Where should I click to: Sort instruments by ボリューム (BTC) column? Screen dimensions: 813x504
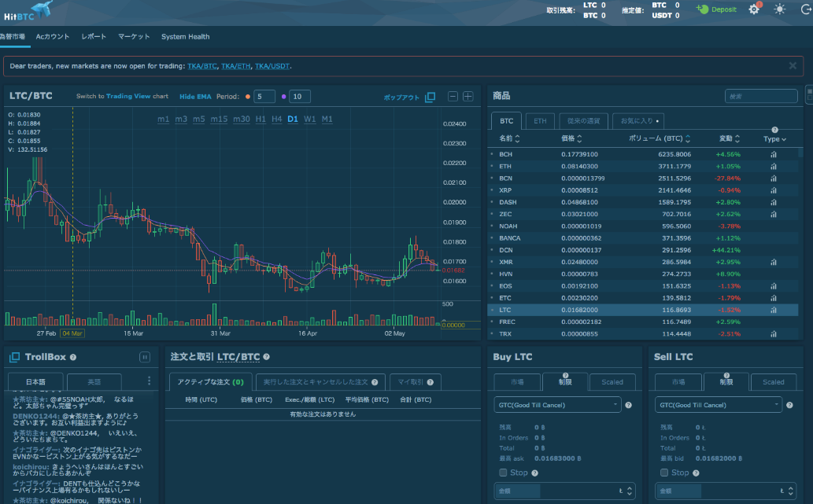tap(660, 139)
